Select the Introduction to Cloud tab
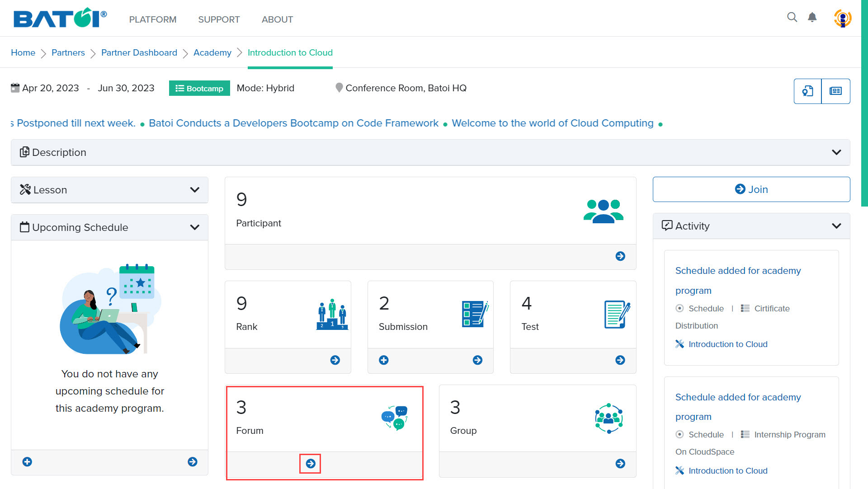The image size is (868, 489). [290, 53]
